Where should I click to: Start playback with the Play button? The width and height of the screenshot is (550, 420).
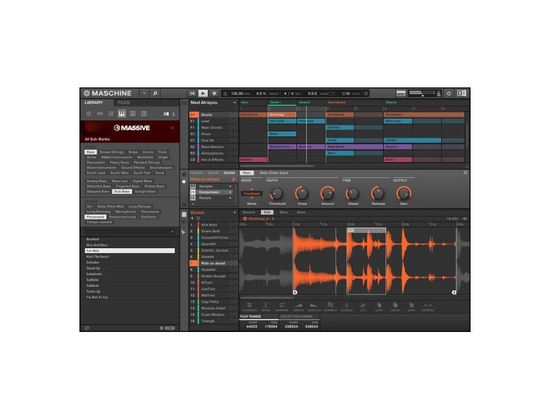(203, 93)
